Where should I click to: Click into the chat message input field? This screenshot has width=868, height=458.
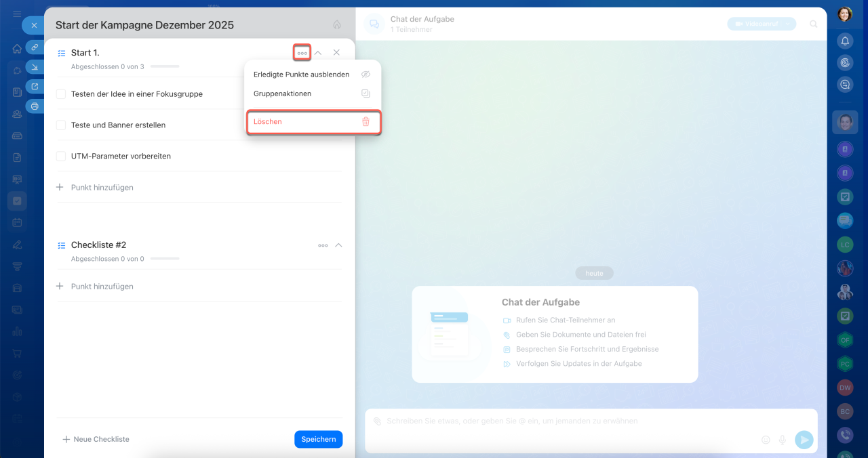click(x=513, y=421)
